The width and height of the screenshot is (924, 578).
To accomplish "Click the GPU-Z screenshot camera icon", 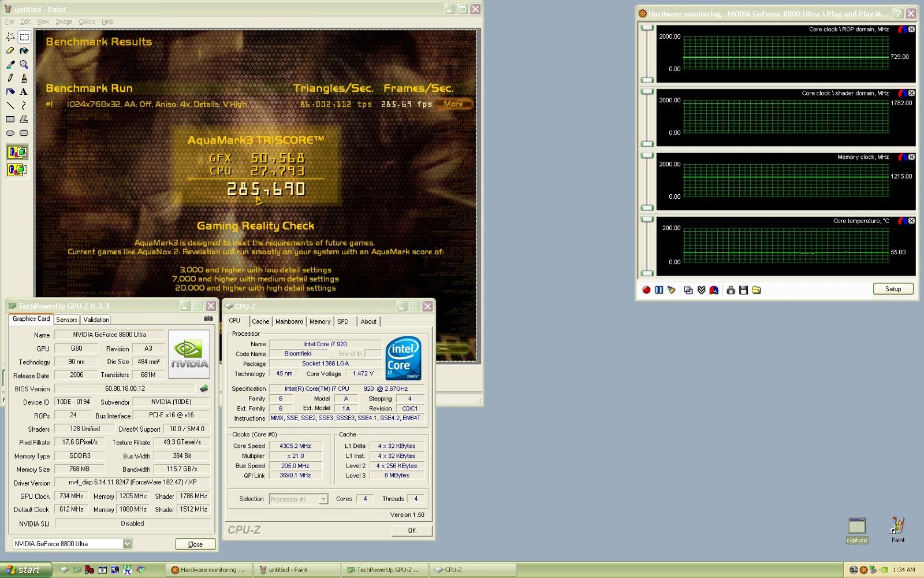I will click(x=208, y=318).
